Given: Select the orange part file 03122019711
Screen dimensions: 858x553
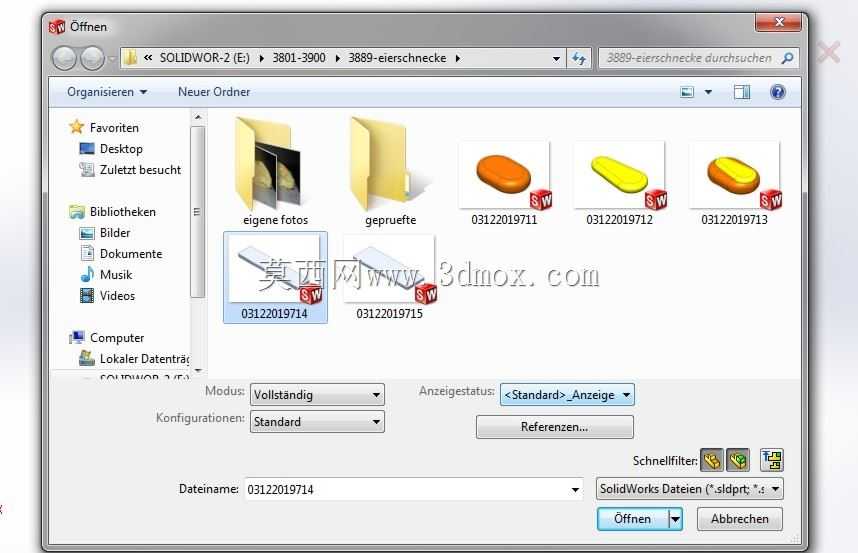Looking at the screenshot, I should (x=505, y=183).
